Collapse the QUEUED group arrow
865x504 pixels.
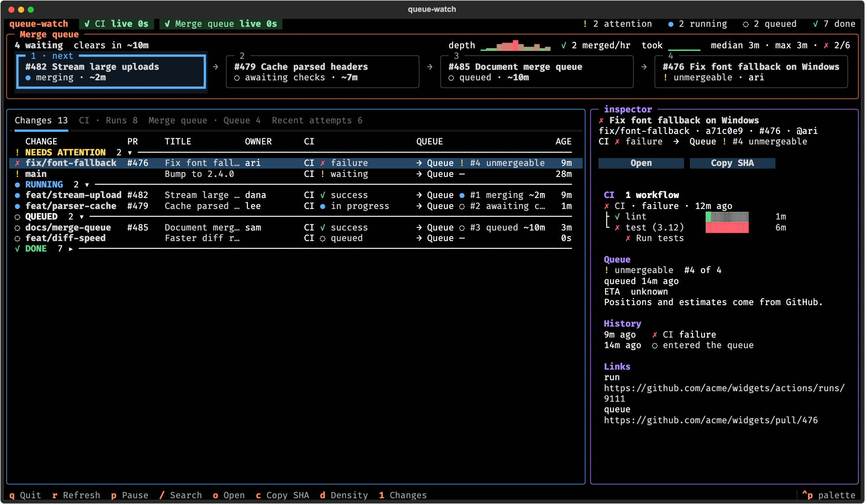(x=82, y=217)
